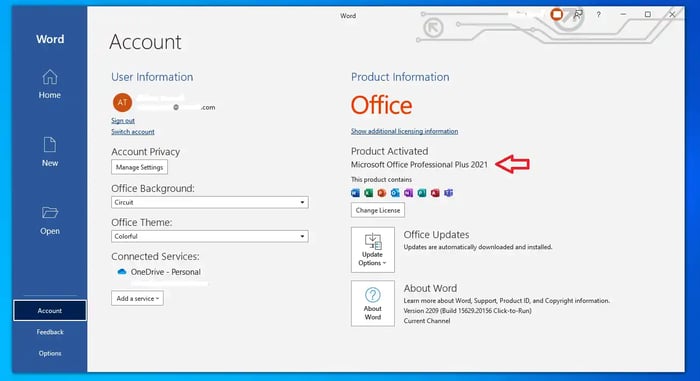Image resolution: width=700 pixels, height=381 pixels.
Task: Click the Word app icon under product contains
Action: [x=355, y=193]
